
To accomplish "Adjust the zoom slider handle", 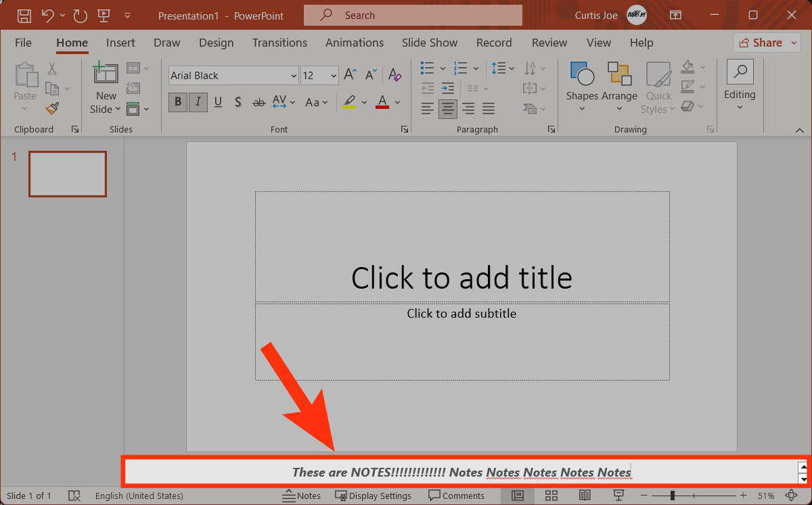I will coord(672,496).
